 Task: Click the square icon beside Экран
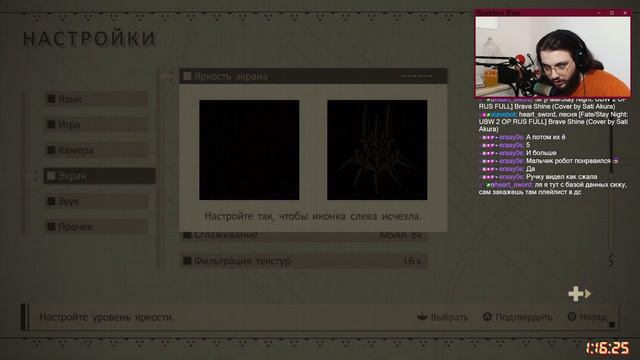pyautogui.click(x=51, y=176)
